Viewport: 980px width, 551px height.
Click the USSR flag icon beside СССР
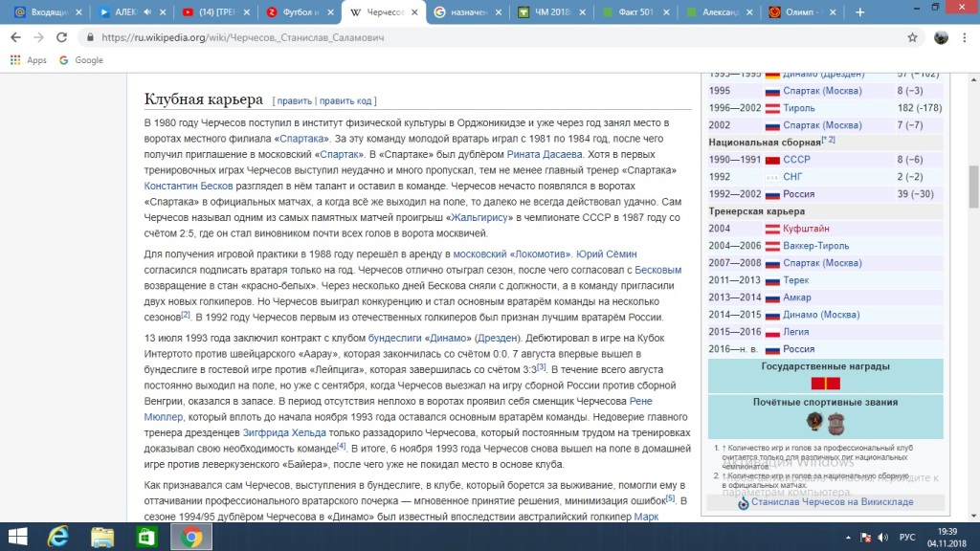[x=772, y=160]
